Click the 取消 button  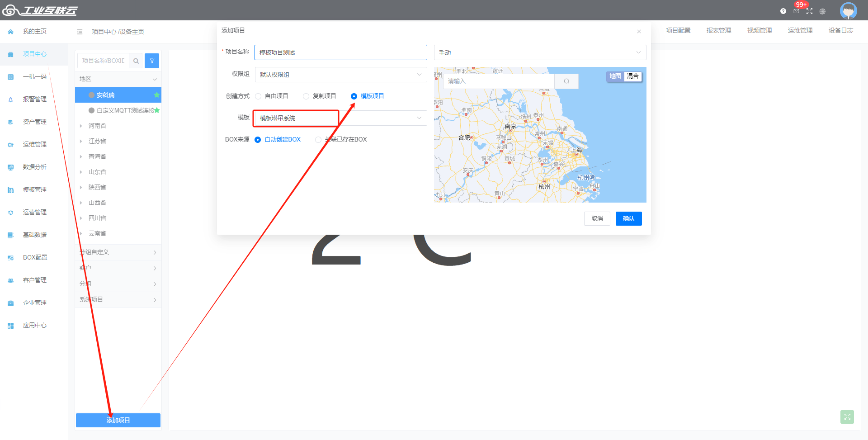[x=597, y=219]
